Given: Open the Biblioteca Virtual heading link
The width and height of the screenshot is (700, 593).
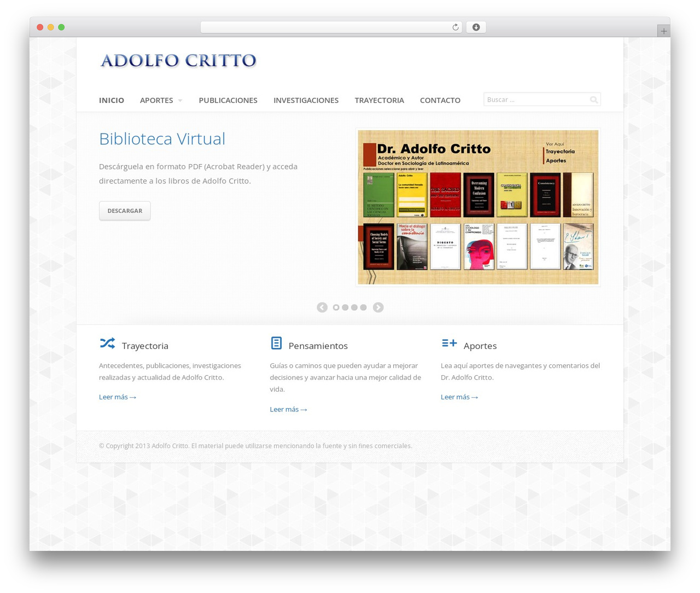Looking at the screenshot, I should (162, 139).
